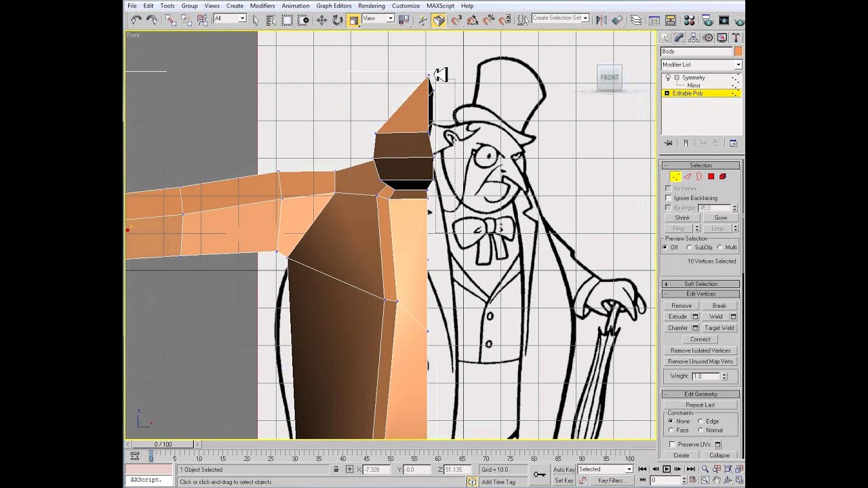This screenshot has height=488, width=868.
Task: Click the Undo arrow in main toolbar
Action: (x=136, y=20)
